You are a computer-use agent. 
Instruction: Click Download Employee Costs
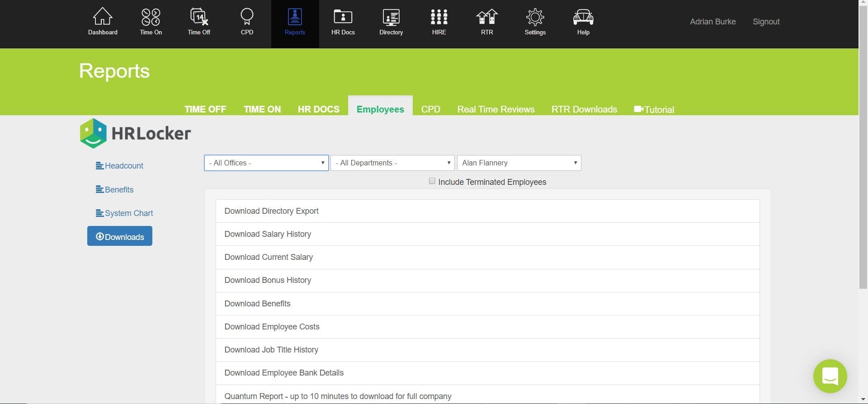[487, 327]
